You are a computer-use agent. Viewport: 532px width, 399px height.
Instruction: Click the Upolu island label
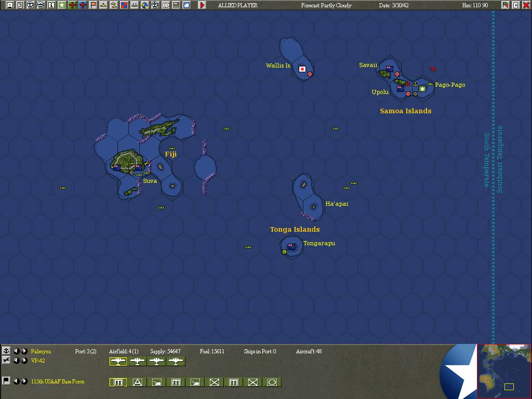point(380,92)
